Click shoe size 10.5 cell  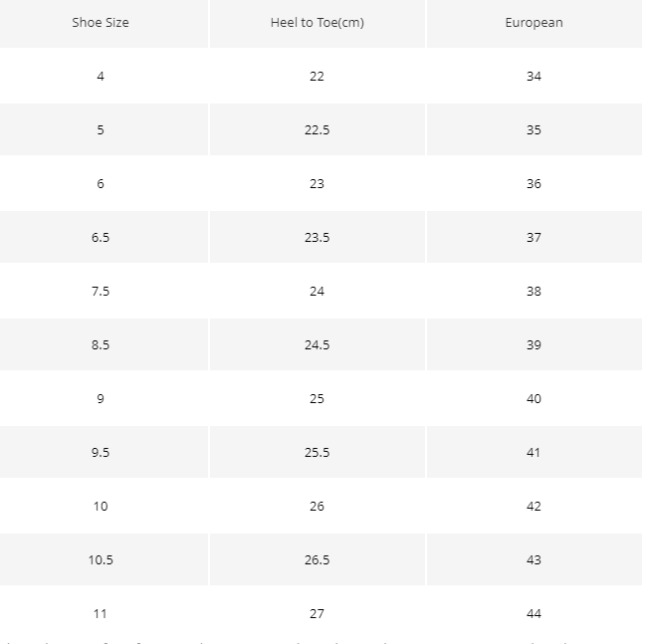(x=101, y=559)
